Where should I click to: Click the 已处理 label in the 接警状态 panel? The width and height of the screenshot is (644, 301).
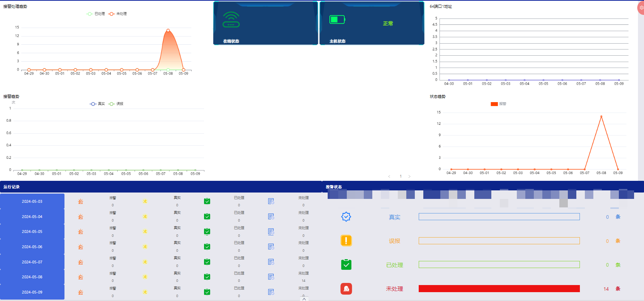pyautogui.click(x=395, y=265)
